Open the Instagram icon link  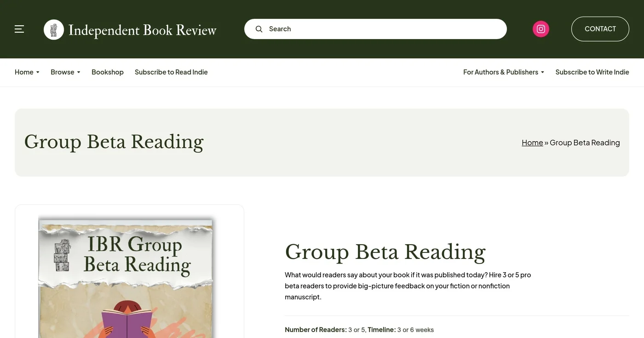click(x=541, y=29)
